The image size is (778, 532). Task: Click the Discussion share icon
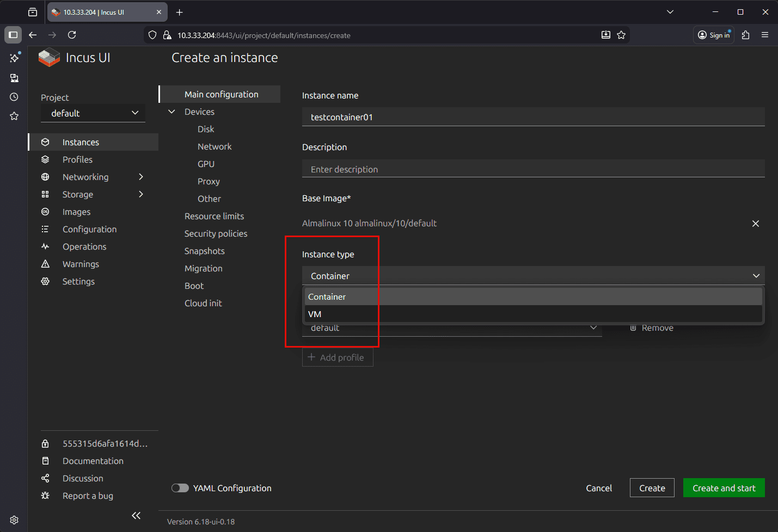46,478
